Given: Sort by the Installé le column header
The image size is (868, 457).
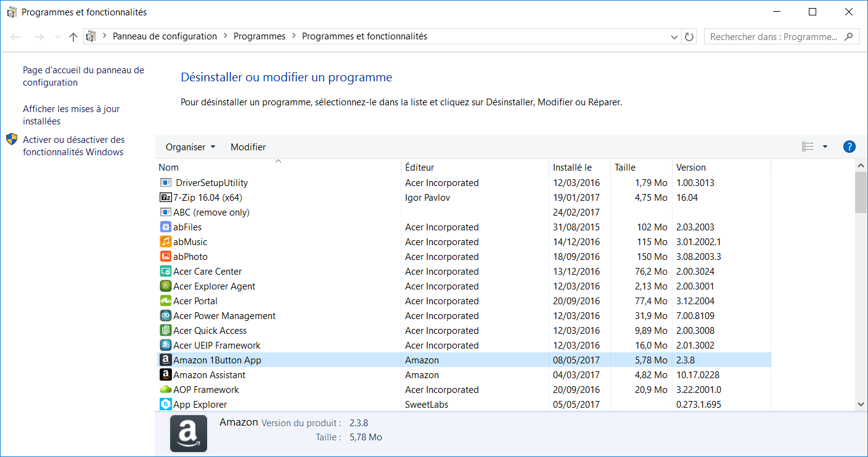Looking at the screenshot, I should pos(579,168).
